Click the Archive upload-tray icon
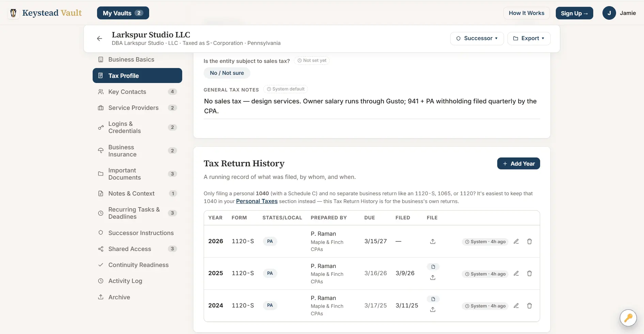Image resolution: width=644 pixels, height=334 pixels. tap(101, 297)
